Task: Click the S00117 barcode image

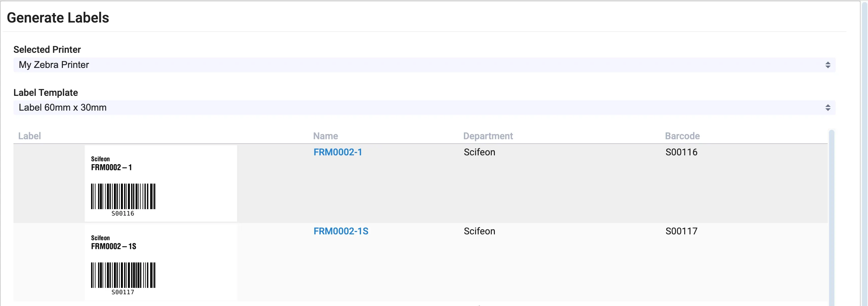Action: [x=123, y=275]
